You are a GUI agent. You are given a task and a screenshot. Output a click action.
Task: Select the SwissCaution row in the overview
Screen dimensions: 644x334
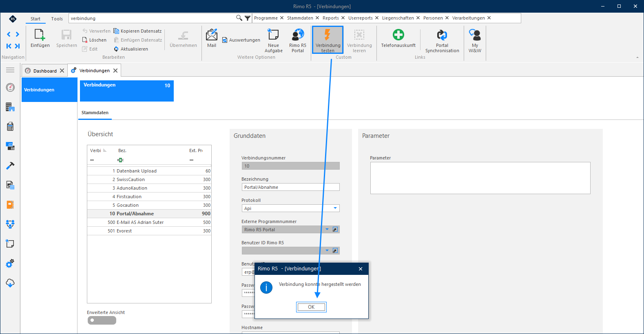(x=149, y=179)
